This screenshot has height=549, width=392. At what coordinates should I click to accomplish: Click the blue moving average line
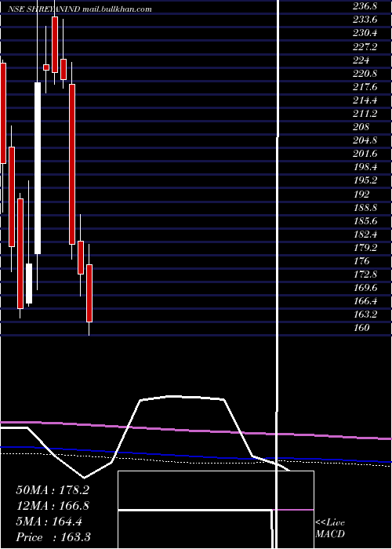point(196,455)
